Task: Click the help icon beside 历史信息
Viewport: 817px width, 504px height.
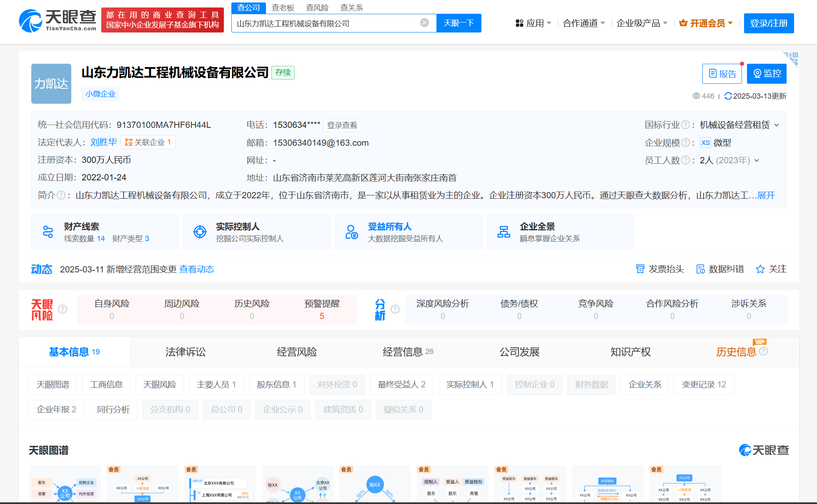Action: pos(764,351)
